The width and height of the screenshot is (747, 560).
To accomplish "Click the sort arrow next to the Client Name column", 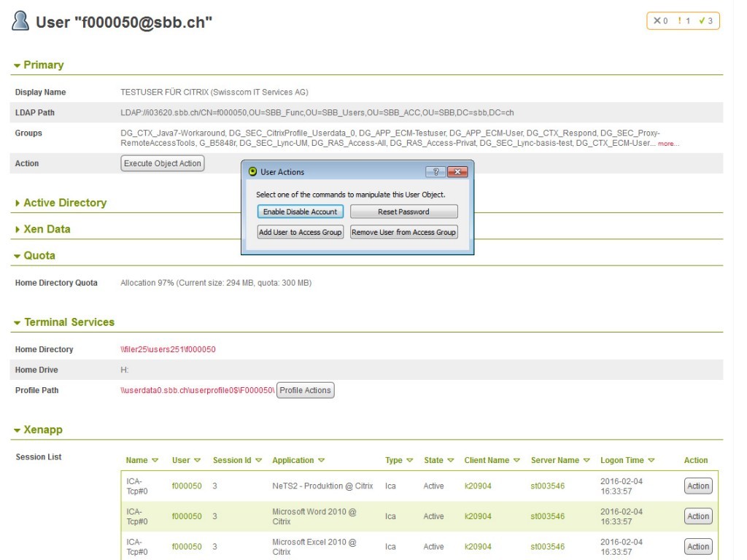I will (516, 461).
